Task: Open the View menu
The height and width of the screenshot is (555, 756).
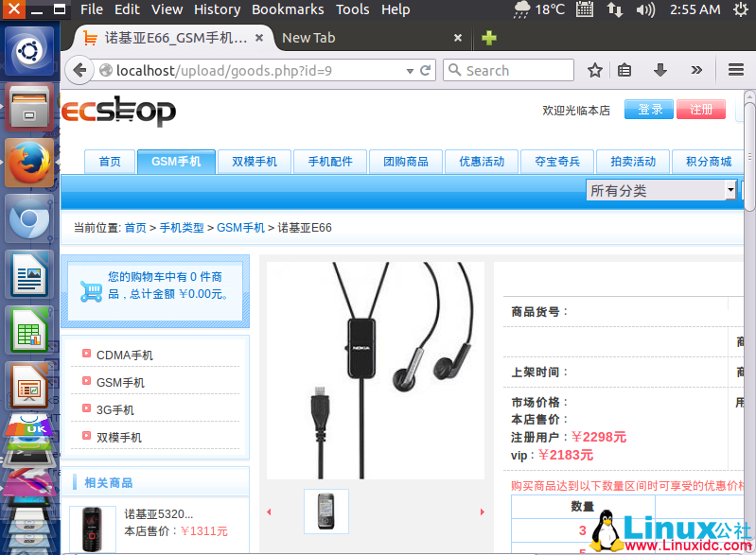Action: [167, 9]
